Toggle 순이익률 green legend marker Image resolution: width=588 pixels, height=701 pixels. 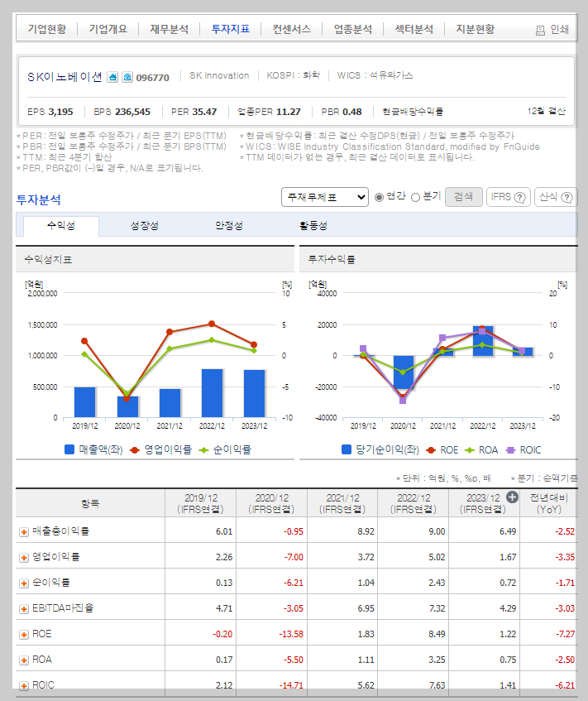point(203,449)
